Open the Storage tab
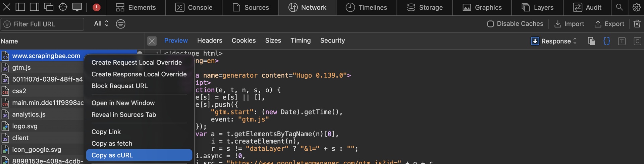This screenshot has width=644, height=164. 425,7
